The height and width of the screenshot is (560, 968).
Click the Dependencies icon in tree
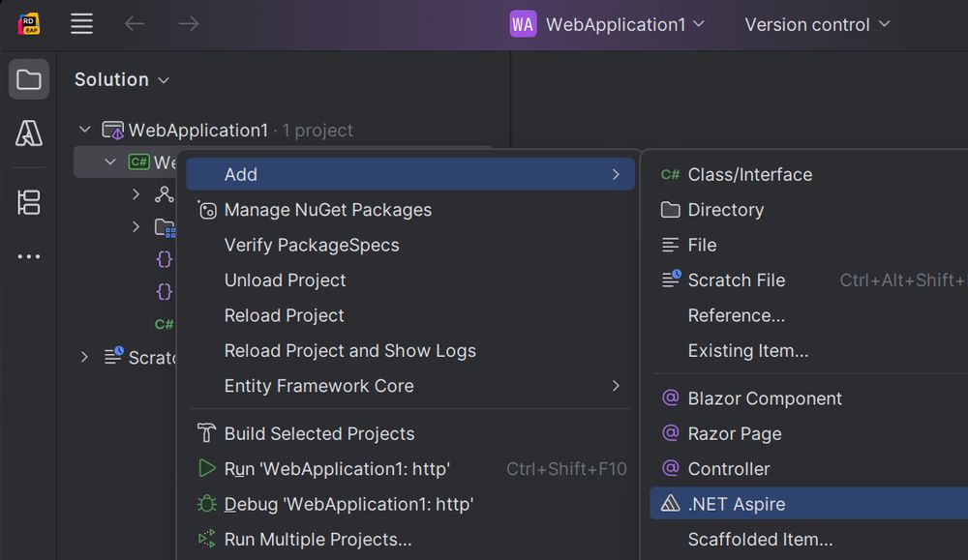165,194
